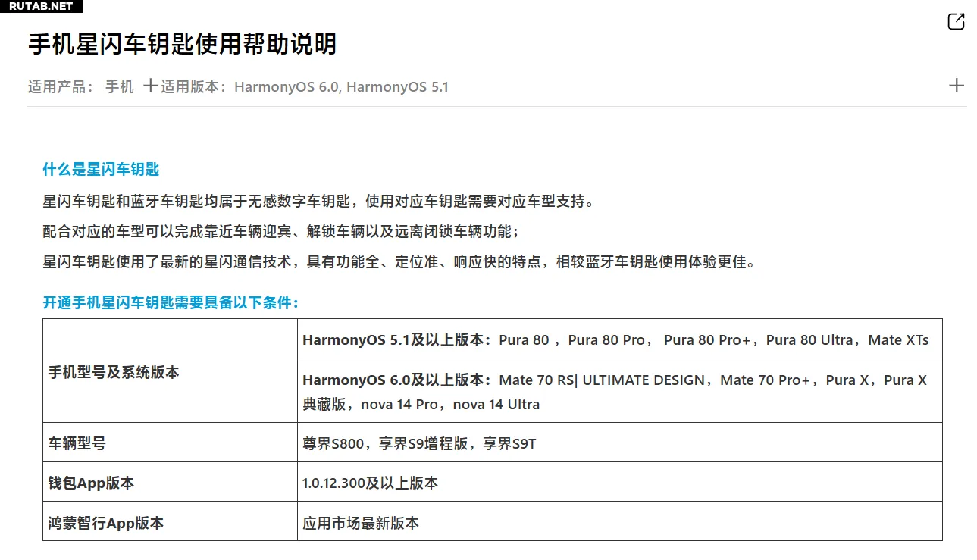Click the 鸿蒙智行App版本 table row header
The height and width of the screenshot is (560, 977).
tap(105, 523)
